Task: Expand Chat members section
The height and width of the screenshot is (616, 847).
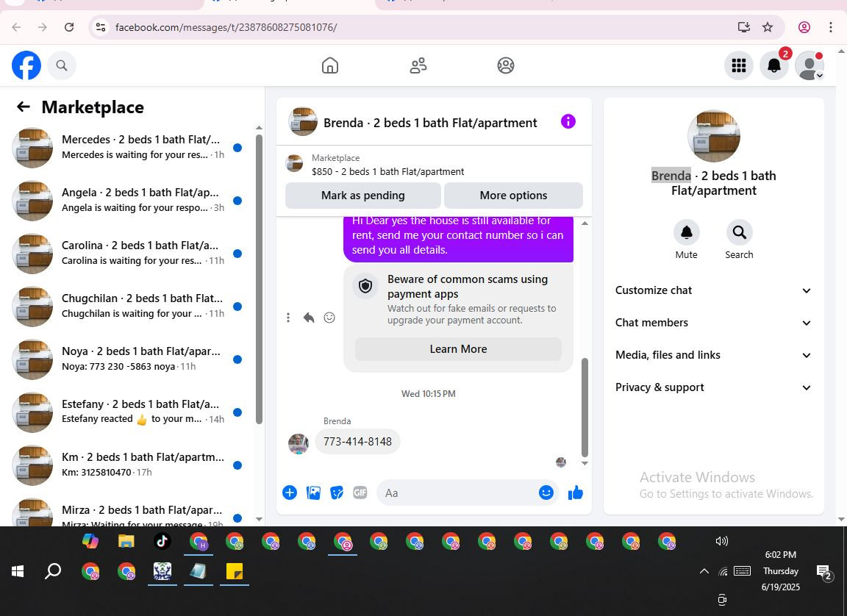Action: [x=713, y=323]
